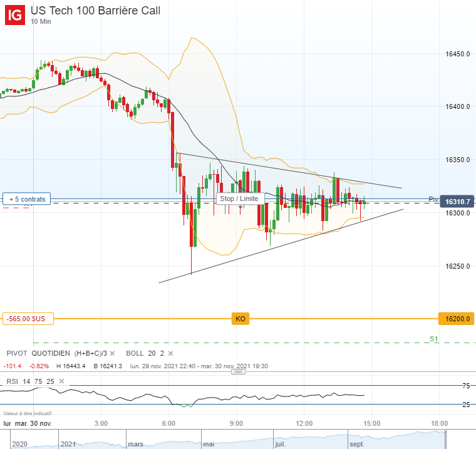
Task: Open the BOLL 20 2 indicator settings
Action: click(x=145, y=353)
